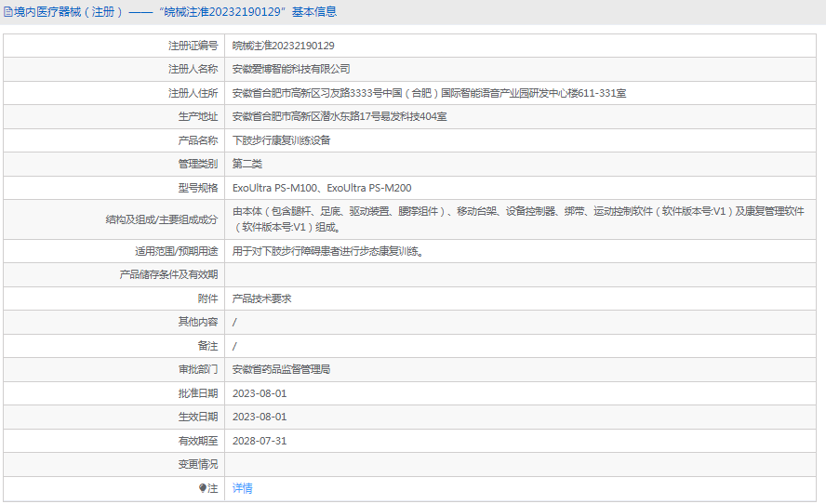The height and width of the screenshot is (504, 826).
Task: Select registration number 皖械注准20232190129 in table
Action: tap(284, 46)
